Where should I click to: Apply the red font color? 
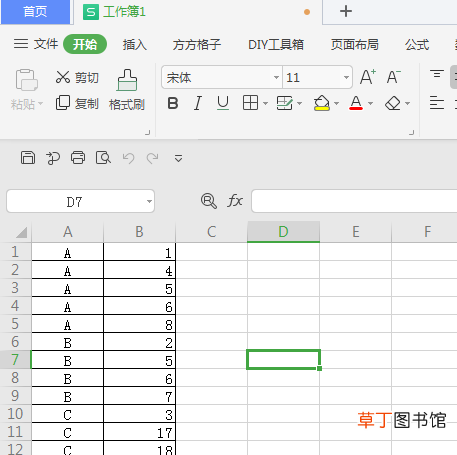tap(356, 103)
